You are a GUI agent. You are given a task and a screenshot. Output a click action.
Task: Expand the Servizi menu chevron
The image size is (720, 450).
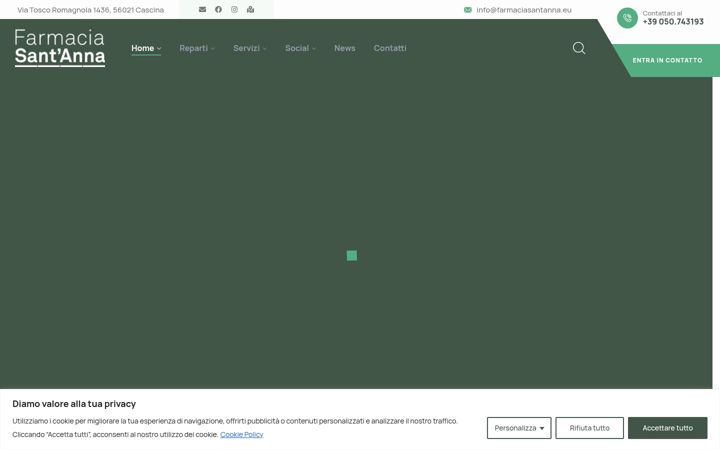click(x=264, y=49)
